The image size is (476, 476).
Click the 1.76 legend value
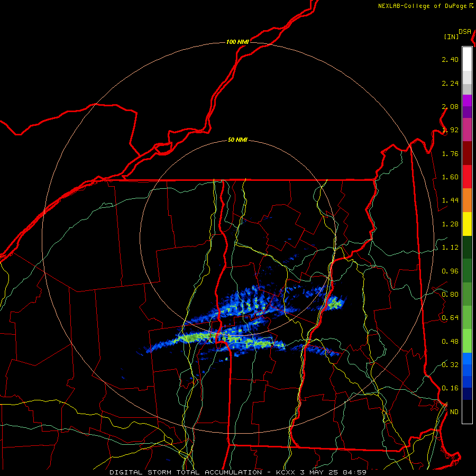(x=450, y=153)
